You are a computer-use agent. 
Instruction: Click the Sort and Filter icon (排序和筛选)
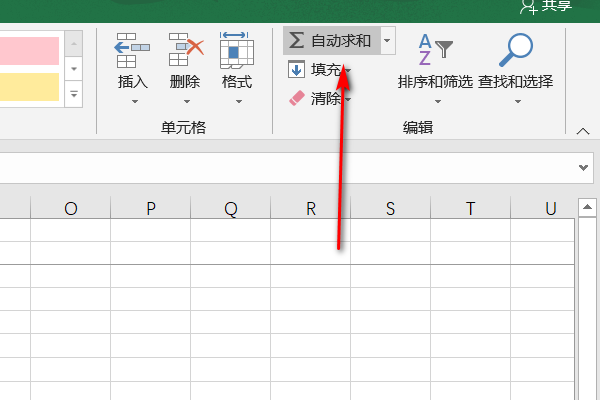click(435, 50)
